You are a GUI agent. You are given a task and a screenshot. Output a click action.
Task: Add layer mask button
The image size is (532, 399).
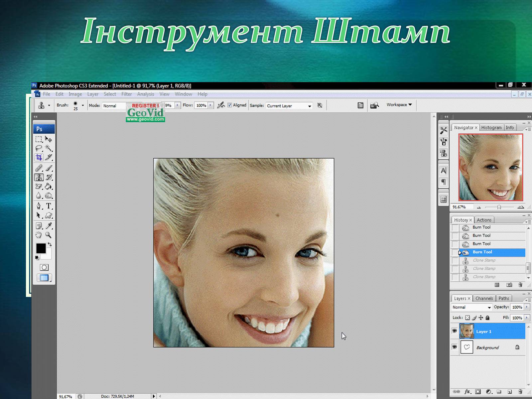(x=478, y=392)
